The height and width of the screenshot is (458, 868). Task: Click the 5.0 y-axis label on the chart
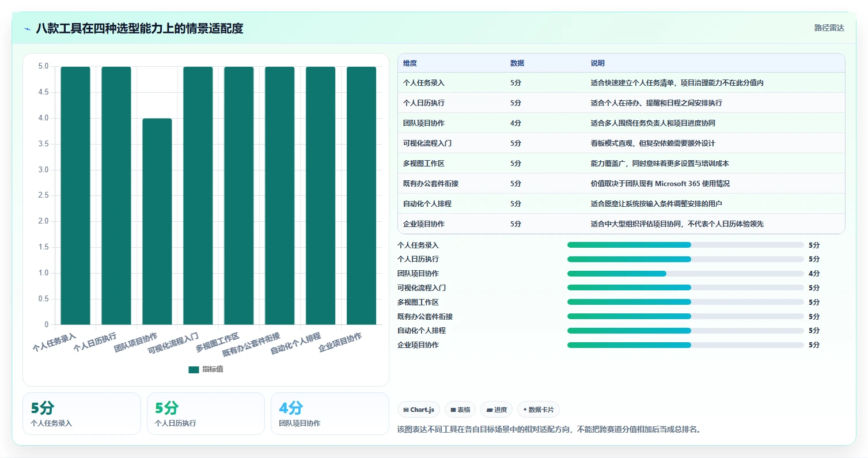pyautogui.click(x=43, y=67)
